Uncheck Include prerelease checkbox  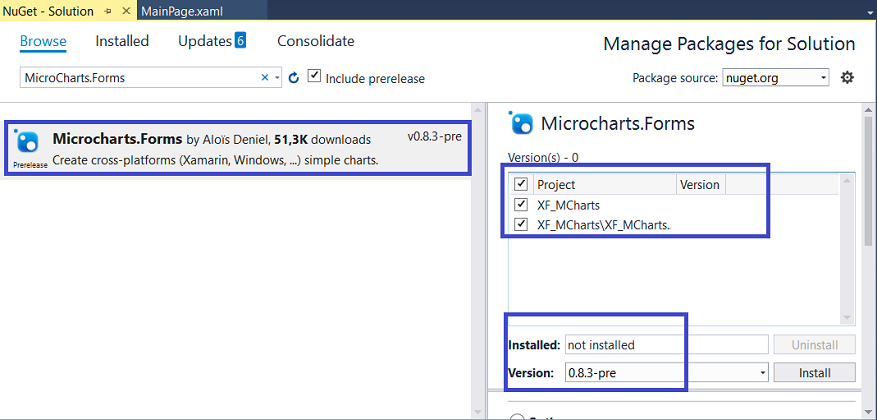pyautogui.click(x=315, y=77)
